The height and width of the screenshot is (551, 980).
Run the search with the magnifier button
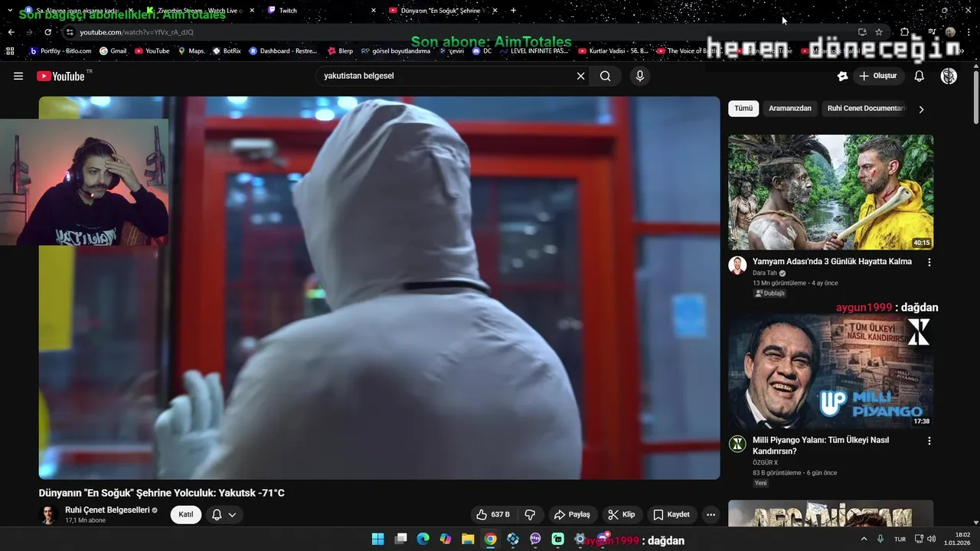(x=606, y=76)
